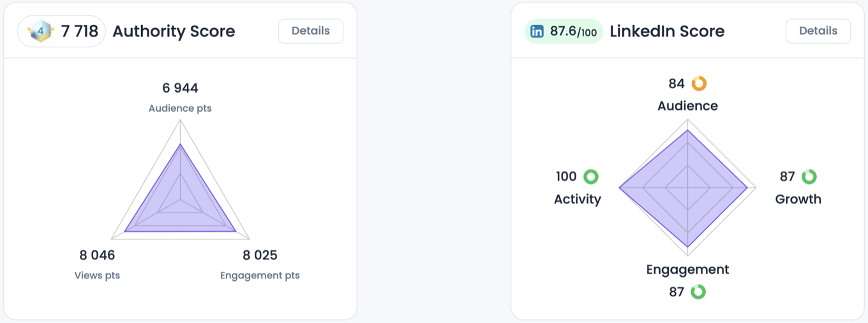The image size is (868, 323).
Task: Click the green Growth donut icon
Action: tap(809, 177)
